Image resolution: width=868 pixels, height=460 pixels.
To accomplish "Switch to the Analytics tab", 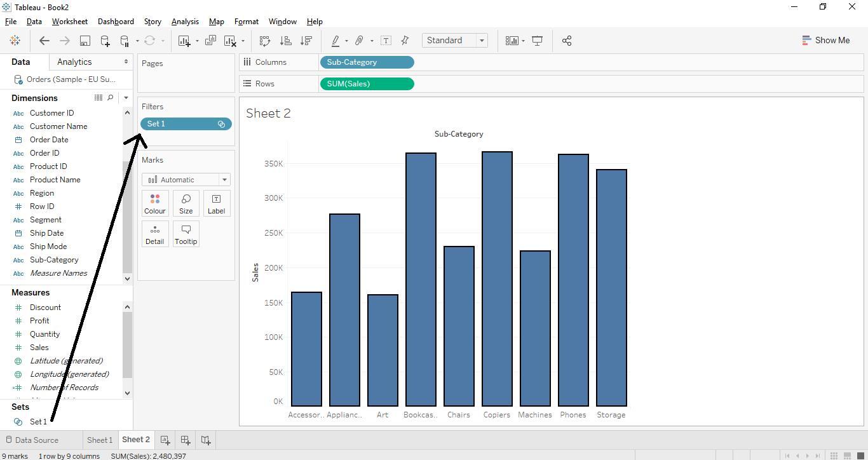I will tap(74, 62).
